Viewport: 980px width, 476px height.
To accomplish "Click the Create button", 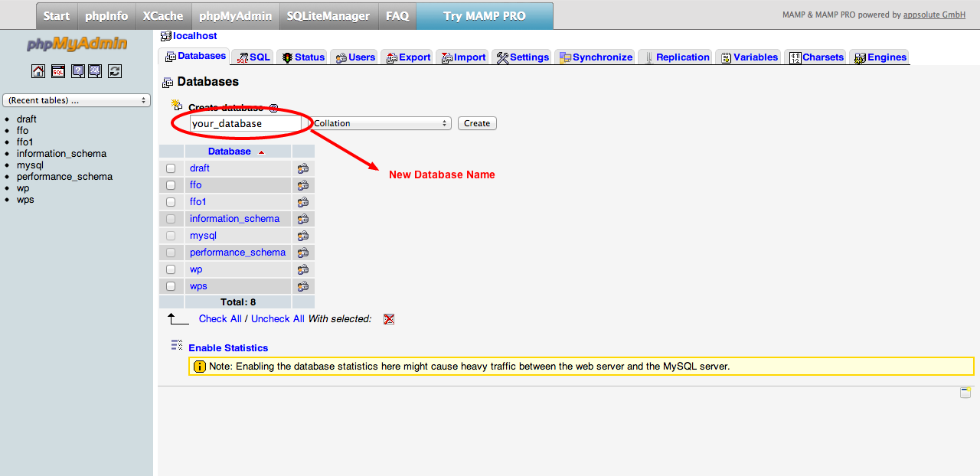I will tap(477, 123).
